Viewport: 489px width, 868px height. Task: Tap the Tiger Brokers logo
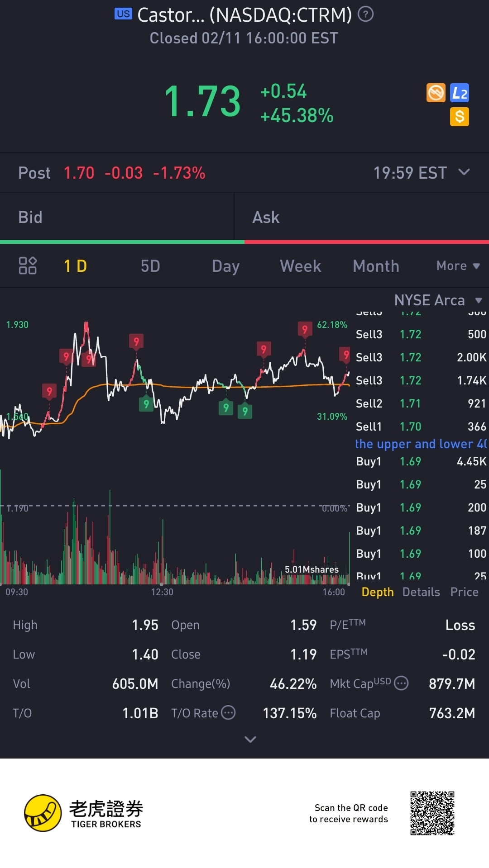click(x=84, y=813)
